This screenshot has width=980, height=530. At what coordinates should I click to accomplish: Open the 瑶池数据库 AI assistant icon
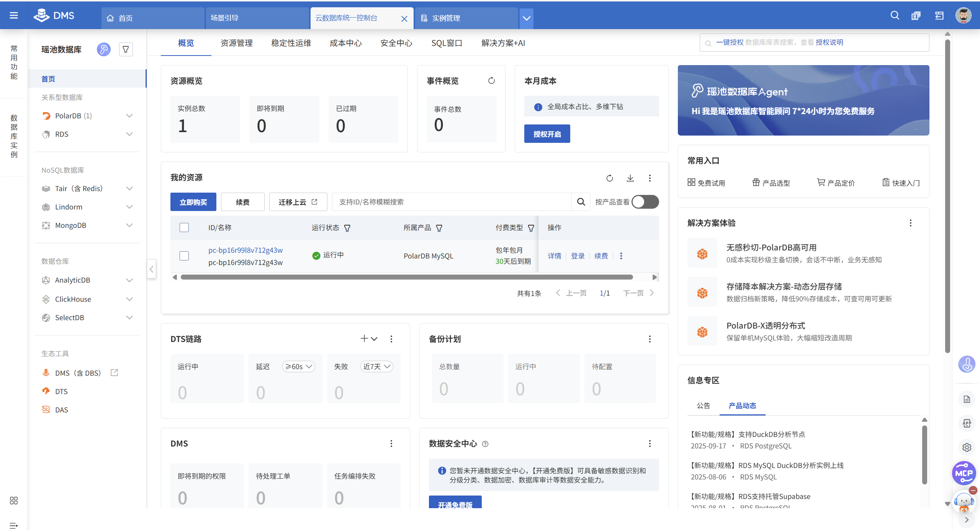click(x=103, y=49)
